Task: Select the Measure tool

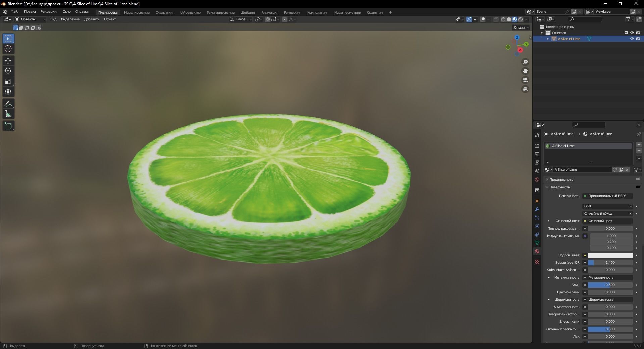Action: [8, 114]
